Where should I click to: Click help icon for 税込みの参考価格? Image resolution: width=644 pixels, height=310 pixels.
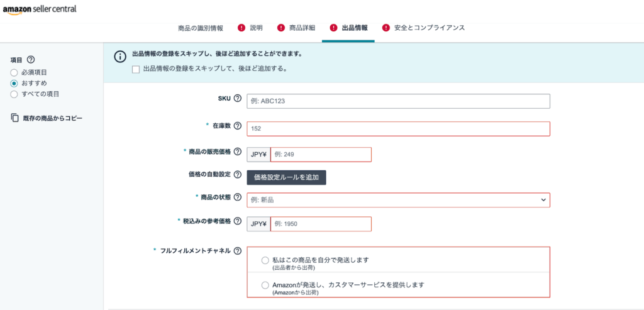(237, 221)
